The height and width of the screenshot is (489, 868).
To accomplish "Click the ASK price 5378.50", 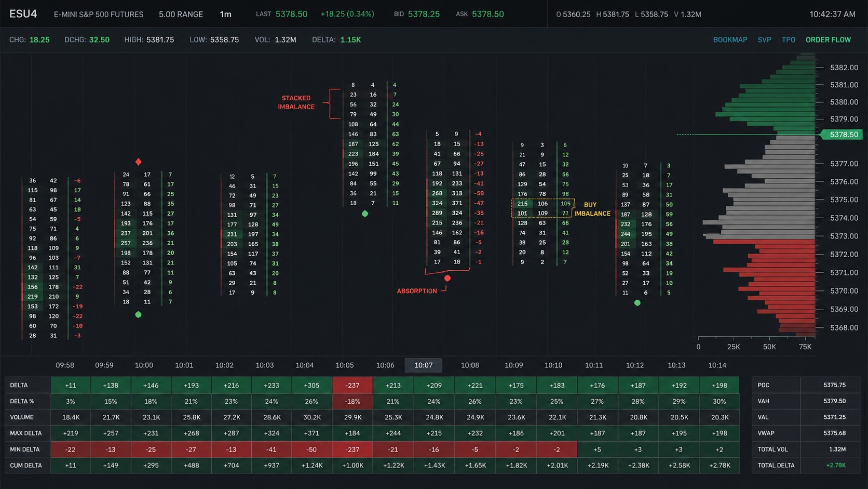I will coord(487,14).
